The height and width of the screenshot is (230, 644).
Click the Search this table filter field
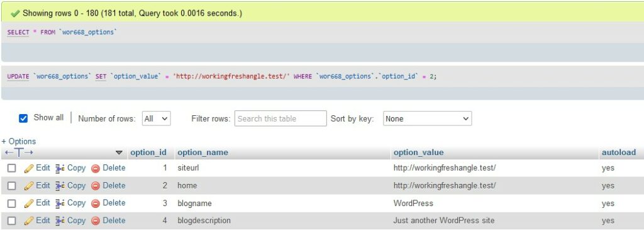[x=280, y=118]
